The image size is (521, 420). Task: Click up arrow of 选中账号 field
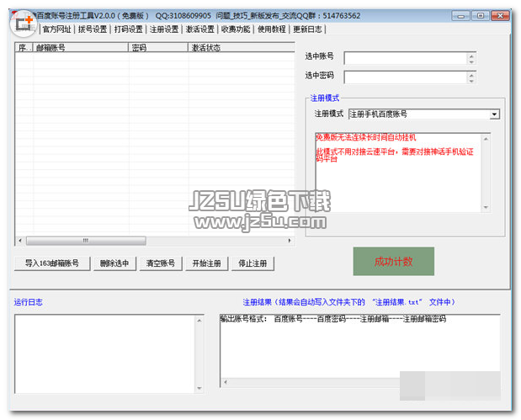point(471,56)
